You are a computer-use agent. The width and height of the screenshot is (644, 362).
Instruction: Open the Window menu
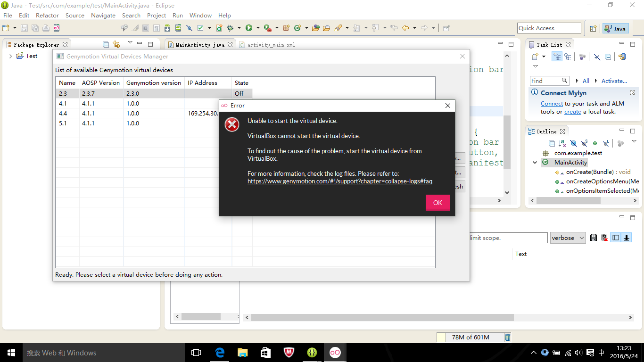[x=200, y=15]
